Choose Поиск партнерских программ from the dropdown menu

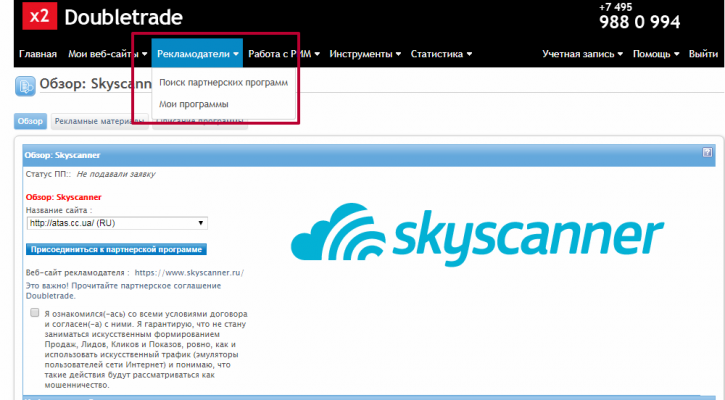(x=223, y=83)
